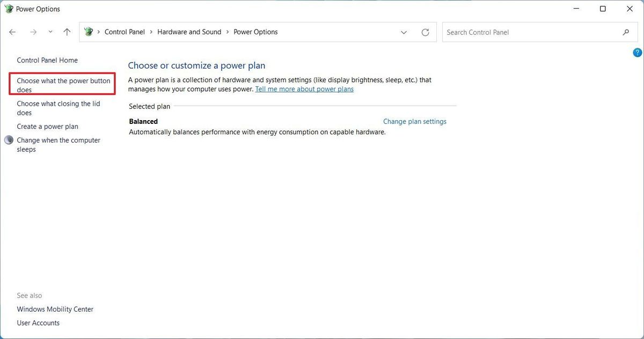Open the blue Help question mark
This screenshot has width=644, height=339.
(637, 52)
